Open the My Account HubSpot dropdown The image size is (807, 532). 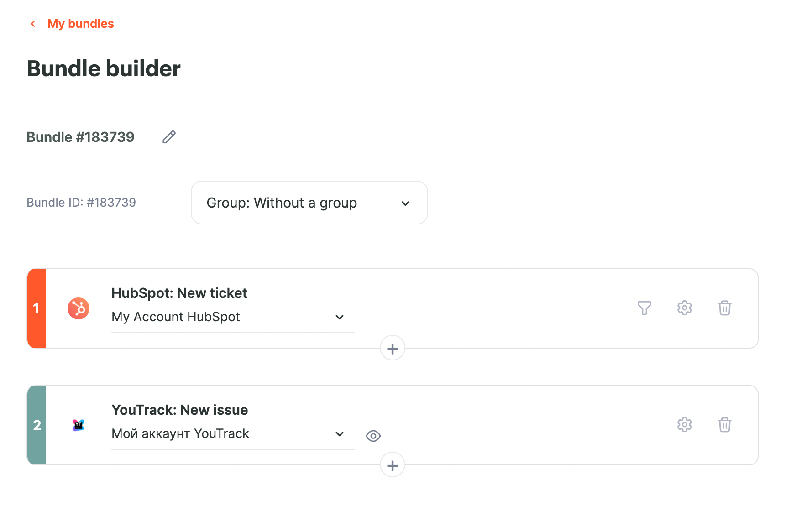[x=233, y=317]
